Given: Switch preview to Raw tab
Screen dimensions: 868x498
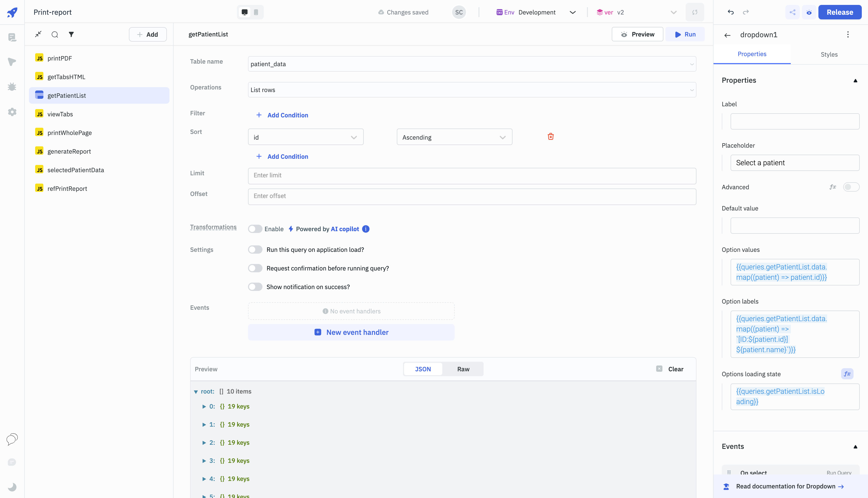Looking at the screenshot, I should [x=463, y=369].
